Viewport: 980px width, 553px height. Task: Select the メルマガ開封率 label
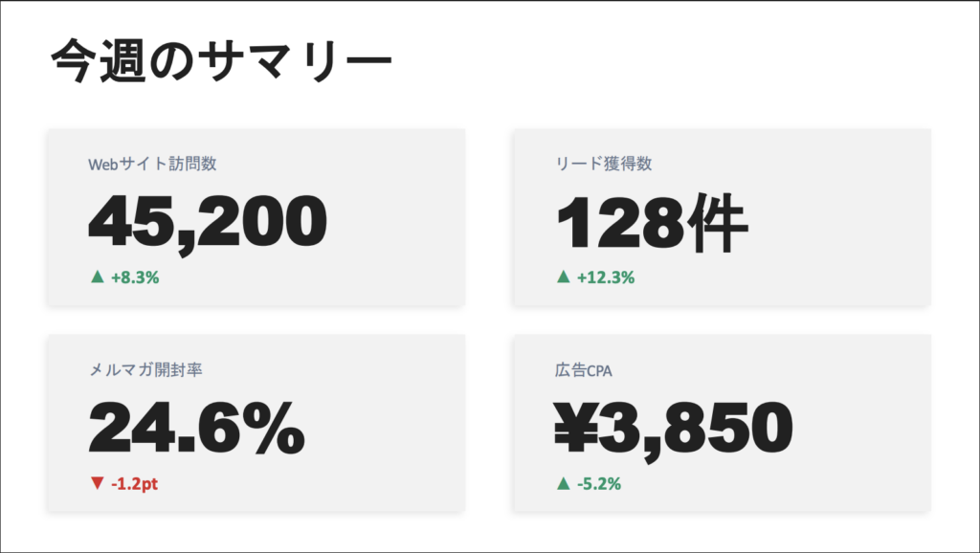pyautogui.click(x=153, y=369)
